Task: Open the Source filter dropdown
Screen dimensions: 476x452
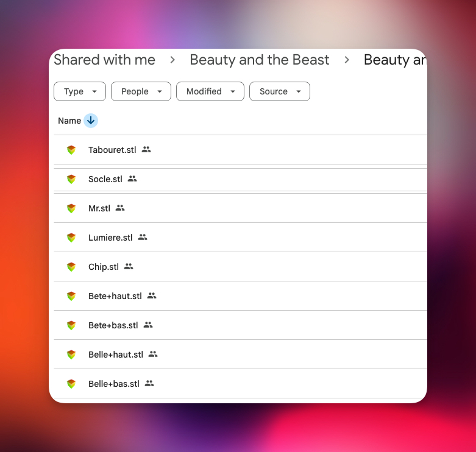Action: (280, 91)
